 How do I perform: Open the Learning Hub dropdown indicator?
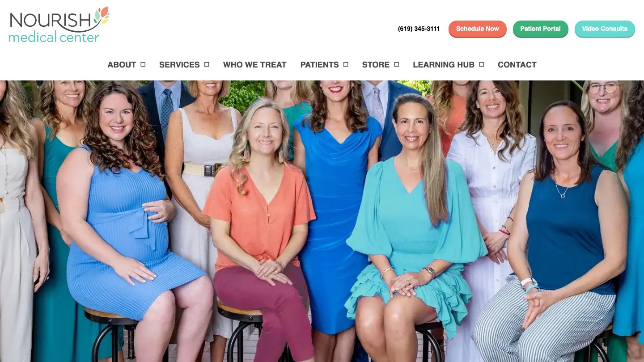(x=481, y=64)
